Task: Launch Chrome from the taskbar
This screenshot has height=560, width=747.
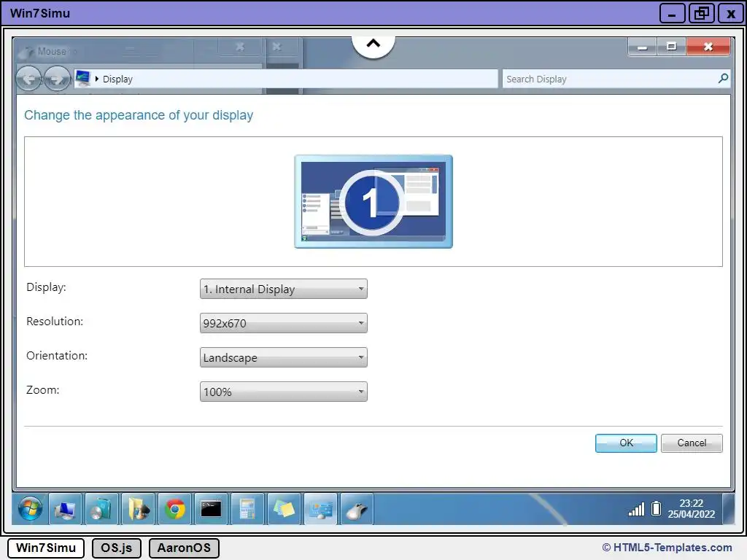Action: coord(175,510)
